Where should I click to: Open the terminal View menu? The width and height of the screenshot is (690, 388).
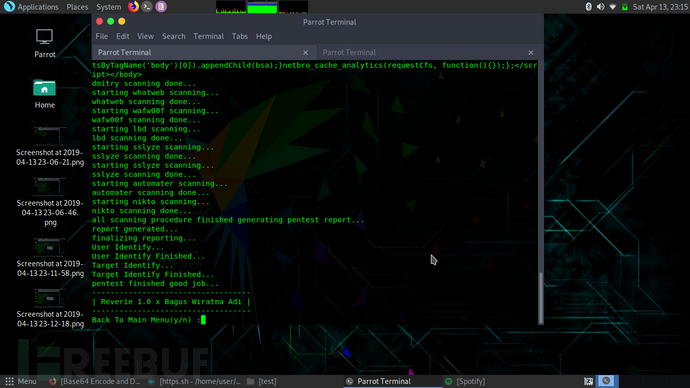click(x=145, y=36)
